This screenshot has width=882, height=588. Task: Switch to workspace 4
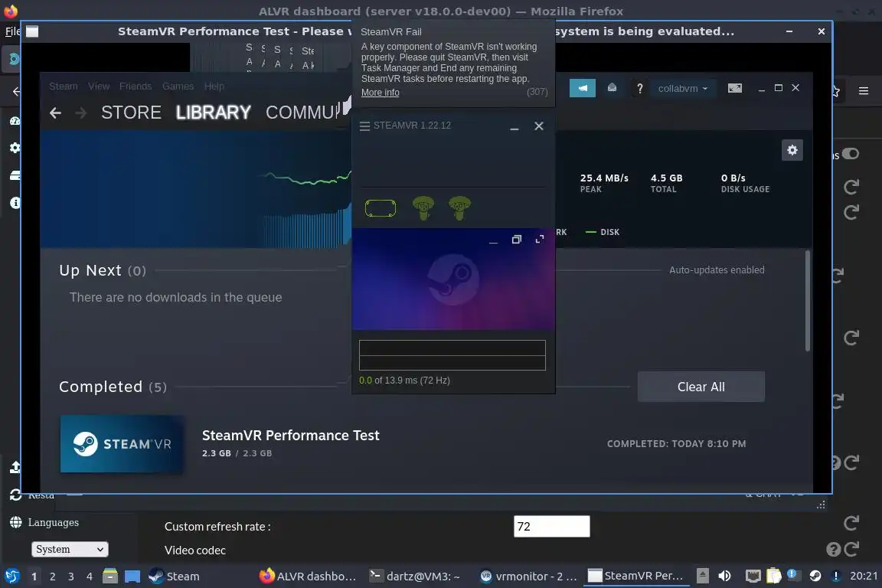point(90,577)
